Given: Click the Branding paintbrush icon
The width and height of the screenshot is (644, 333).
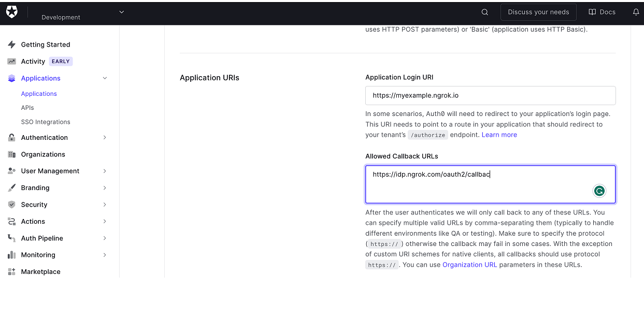Looking at the screenshot, I should [10, 187].
